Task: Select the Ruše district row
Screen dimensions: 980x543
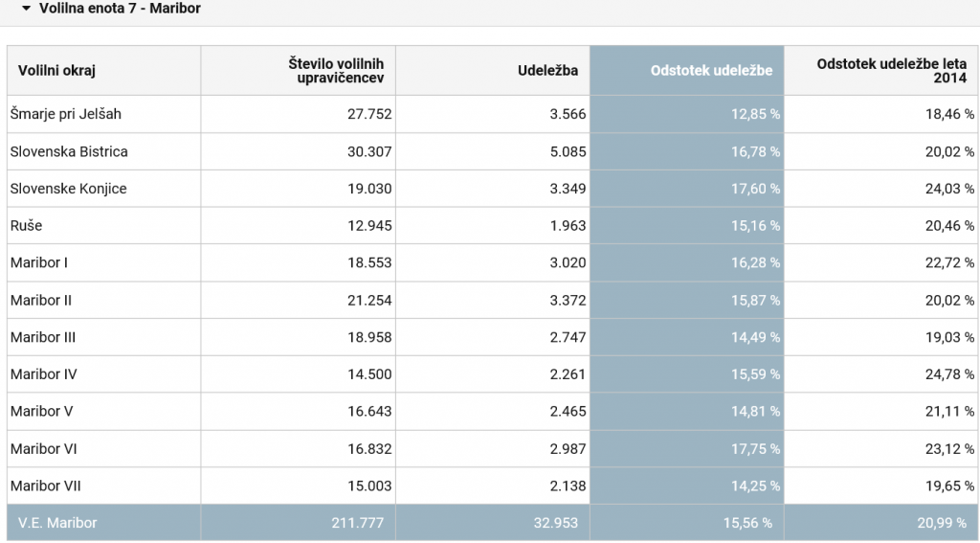Action: tap(493, 226)
